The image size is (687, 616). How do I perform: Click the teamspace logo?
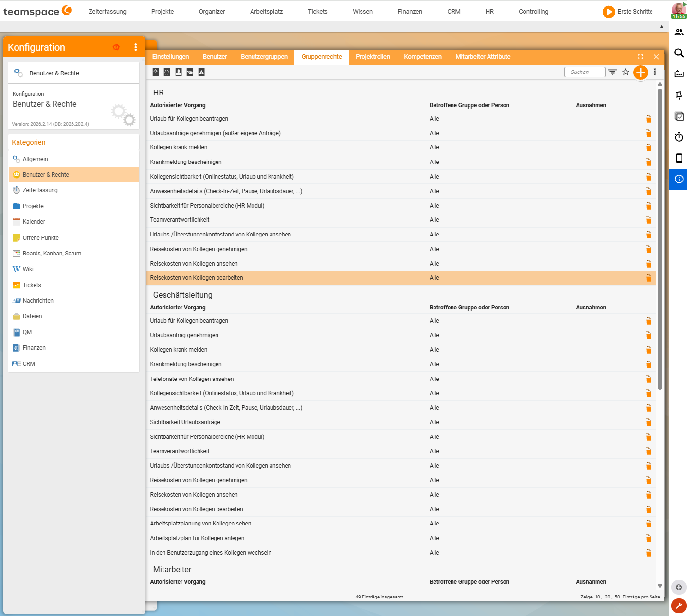pos(37,11)
